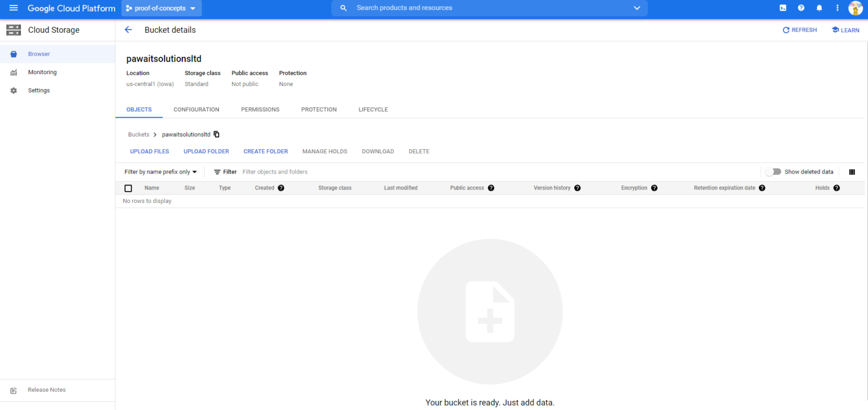Click pawaitsolutionsltd in the breadcrumb
868x410 pixels.
tap(186, 135)
